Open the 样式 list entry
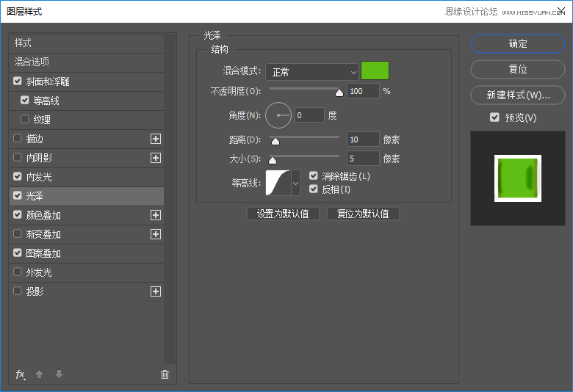This screenshot has width=573, height=392. pos(87,43)
